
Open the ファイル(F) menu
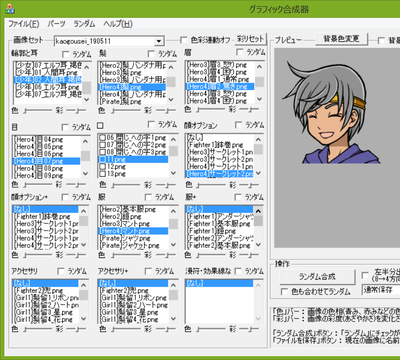[24, 24]
